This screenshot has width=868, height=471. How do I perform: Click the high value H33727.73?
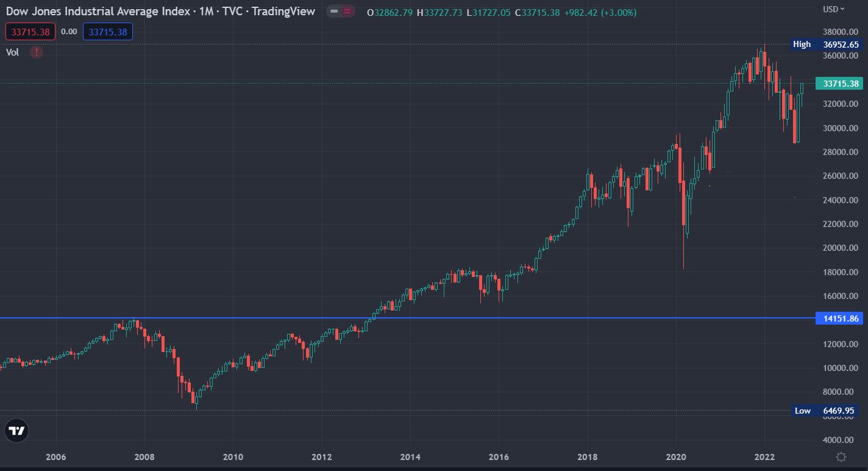pos(440,12)
